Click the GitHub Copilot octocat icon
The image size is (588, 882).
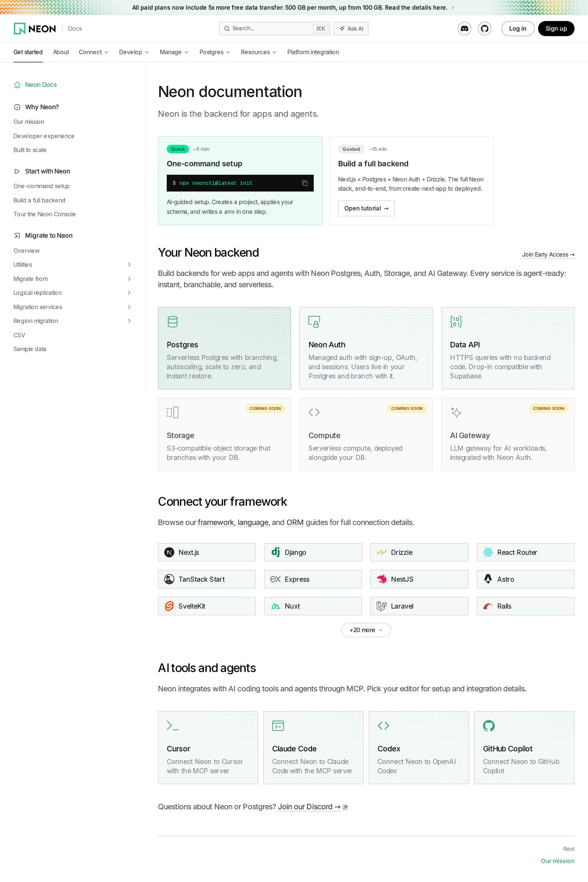point(489,726)
